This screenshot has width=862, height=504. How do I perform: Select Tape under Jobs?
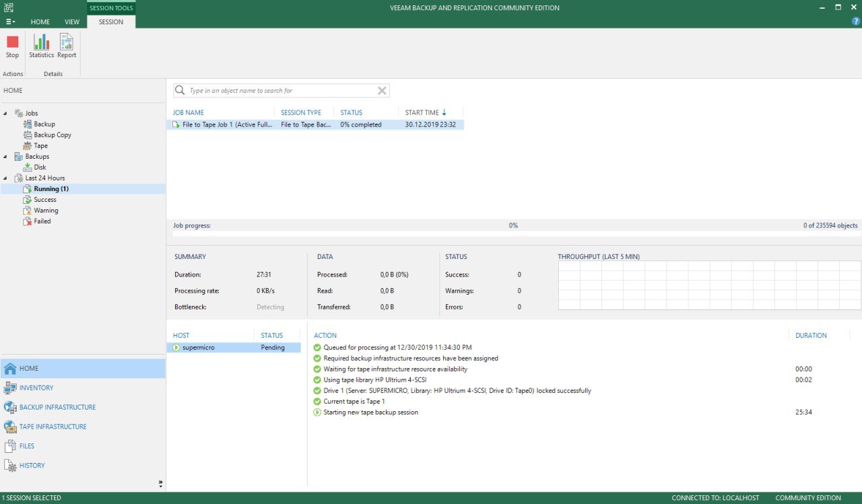click(41, 145)
